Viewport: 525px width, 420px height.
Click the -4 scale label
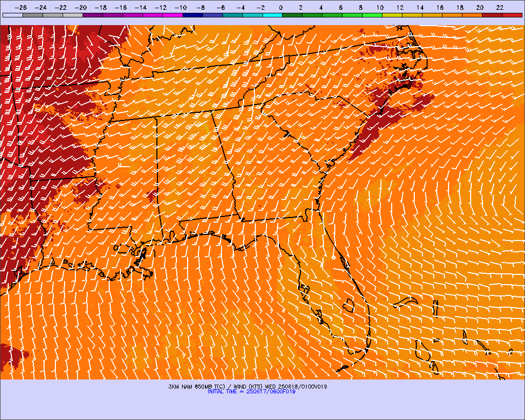point(240,7)
